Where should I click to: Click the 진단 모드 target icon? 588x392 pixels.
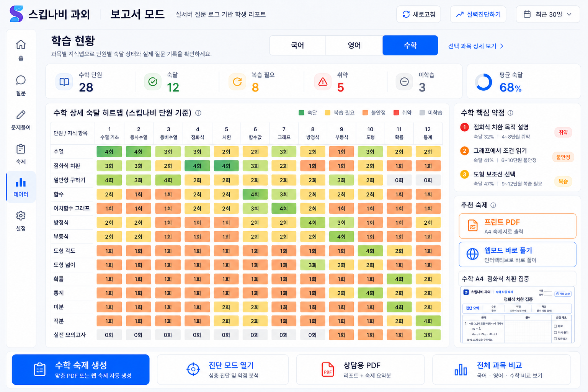(x=193, y=369)
